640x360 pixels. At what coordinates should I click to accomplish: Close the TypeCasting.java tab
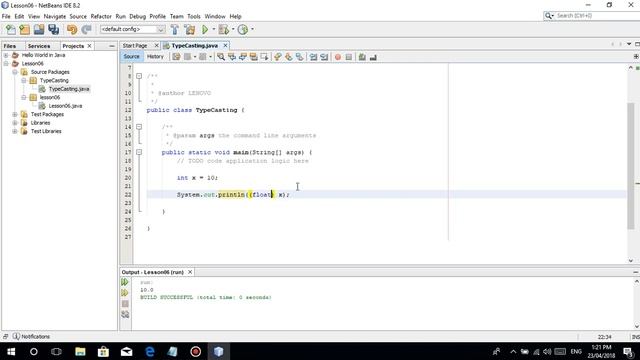point(225,46)
